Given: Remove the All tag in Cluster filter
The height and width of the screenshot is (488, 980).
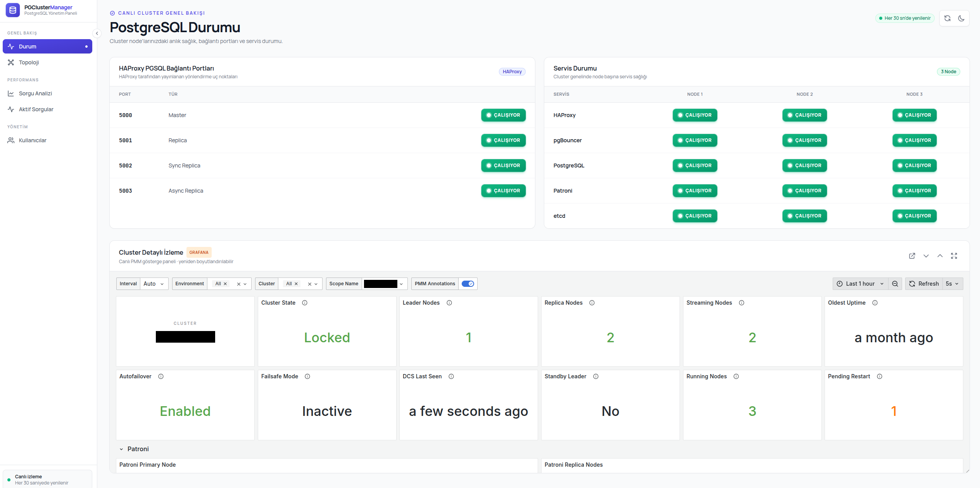Looking at the screenshot, I should (x=296, y=284).
